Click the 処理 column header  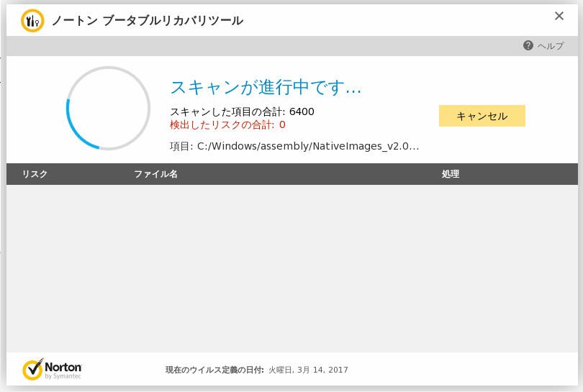[x=451, y=174]
